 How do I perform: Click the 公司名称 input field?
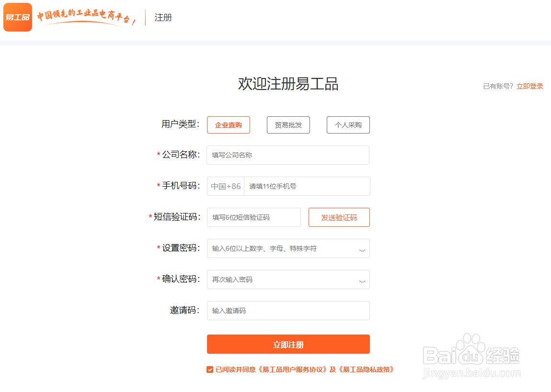288,155
